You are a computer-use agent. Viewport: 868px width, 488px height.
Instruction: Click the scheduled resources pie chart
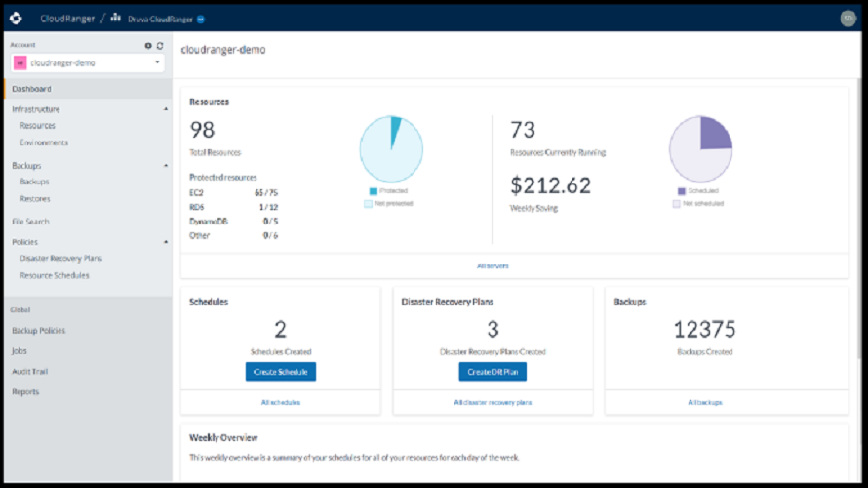click(701, 149)
